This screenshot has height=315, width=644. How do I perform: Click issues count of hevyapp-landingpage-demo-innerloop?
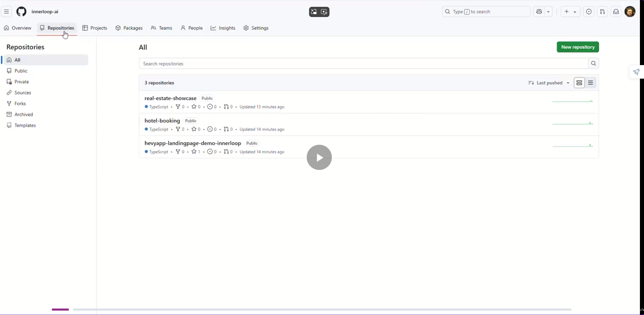pos(212,152)
